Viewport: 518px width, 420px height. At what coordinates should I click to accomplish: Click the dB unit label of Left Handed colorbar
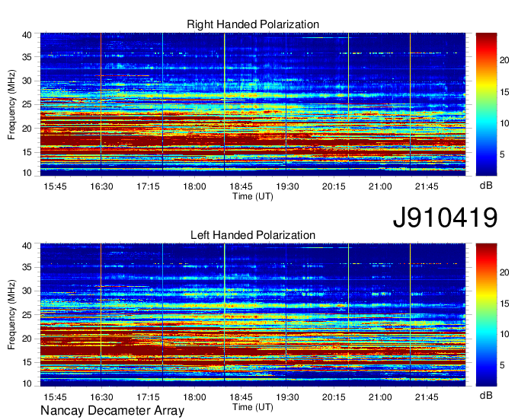(486, 395)
